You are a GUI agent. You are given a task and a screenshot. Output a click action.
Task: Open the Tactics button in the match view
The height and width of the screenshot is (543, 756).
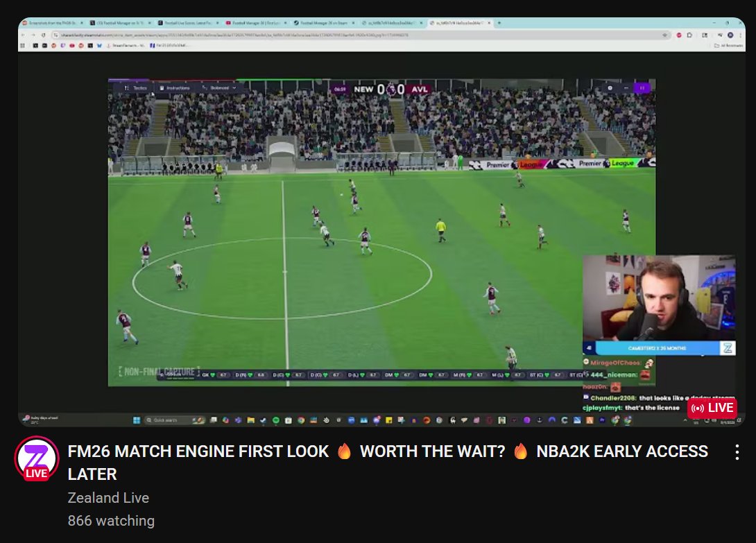pyautogui.click(x=135, y=88)
